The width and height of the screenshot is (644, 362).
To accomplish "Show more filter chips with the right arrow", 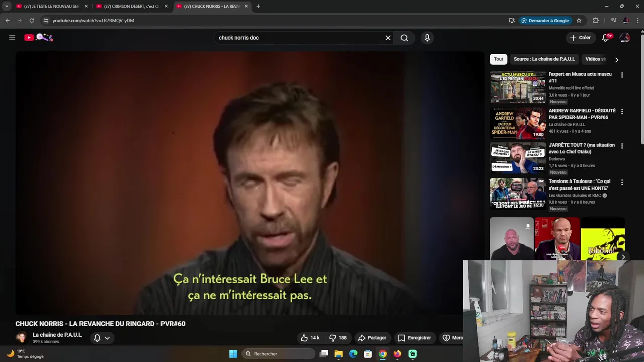I will [x=617, y=60].
